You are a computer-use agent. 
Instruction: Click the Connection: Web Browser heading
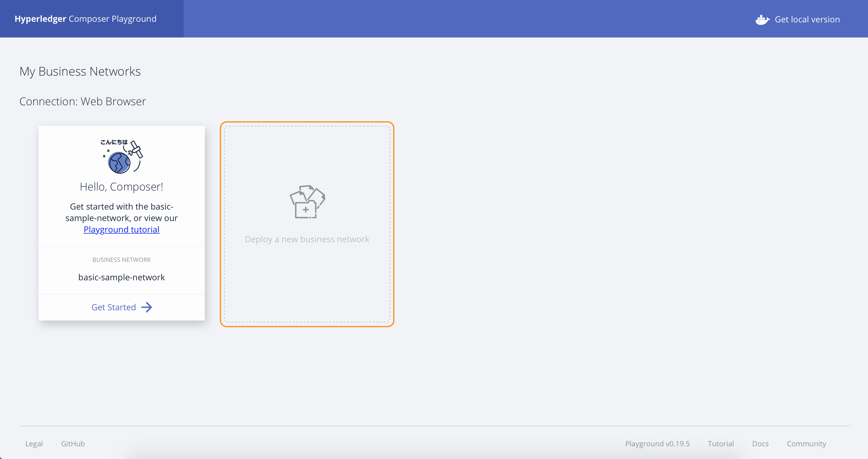[x=82, y=102]
